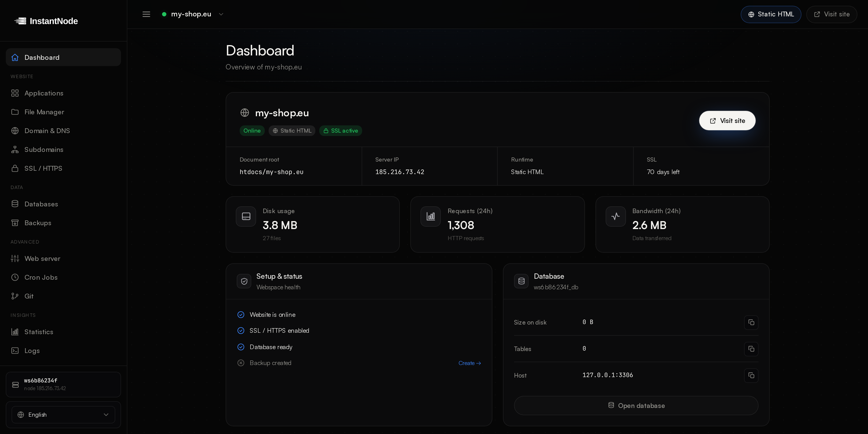The image size is (868, 434).
Task: Click the Setup & status shield icon
Action: [x=244, y=281]
